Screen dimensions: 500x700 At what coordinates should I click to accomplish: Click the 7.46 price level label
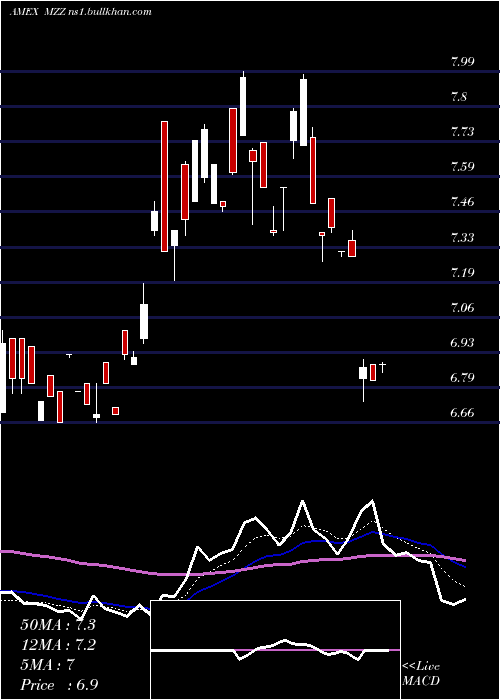pos(462,202)
